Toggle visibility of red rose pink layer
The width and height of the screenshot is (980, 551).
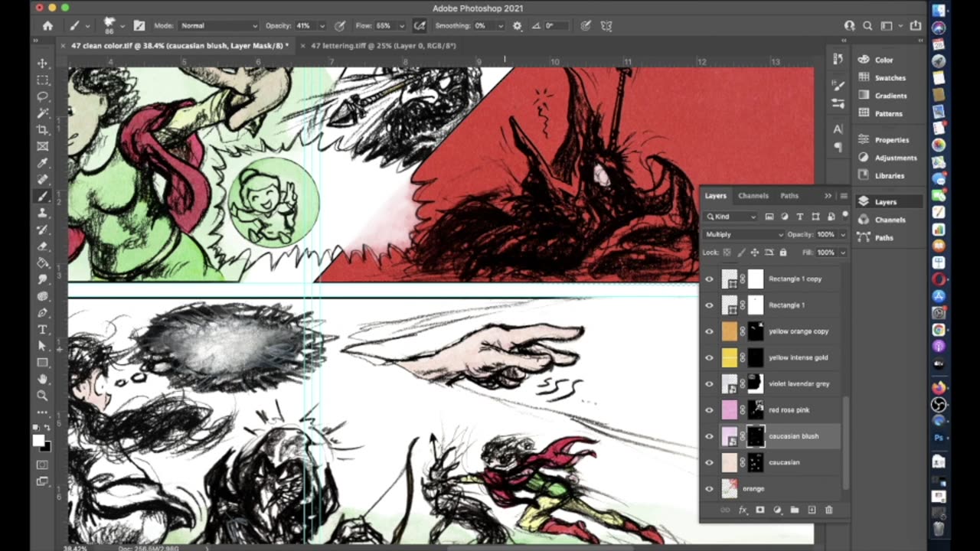click(709, 410)
